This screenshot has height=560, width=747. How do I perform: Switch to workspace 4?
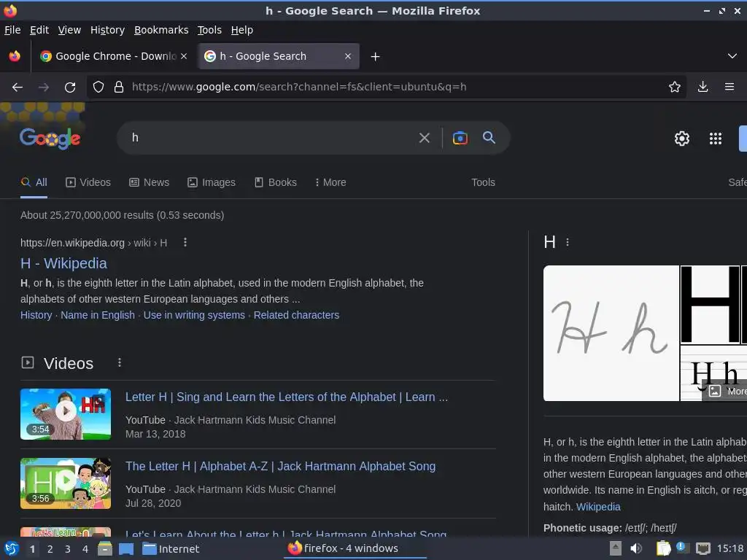(x=85, y=549)
